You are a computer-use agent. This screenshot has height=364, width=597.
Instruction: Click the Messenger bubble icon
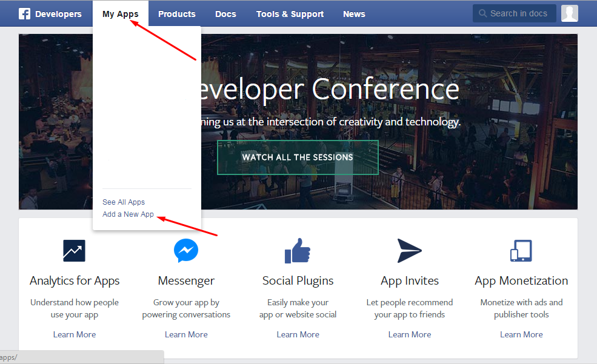[186, 251]
